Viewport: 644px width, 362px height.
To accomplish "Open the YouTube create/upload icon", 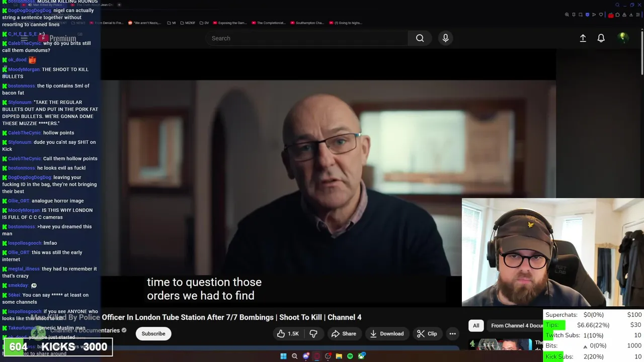I will click(583, 38).
